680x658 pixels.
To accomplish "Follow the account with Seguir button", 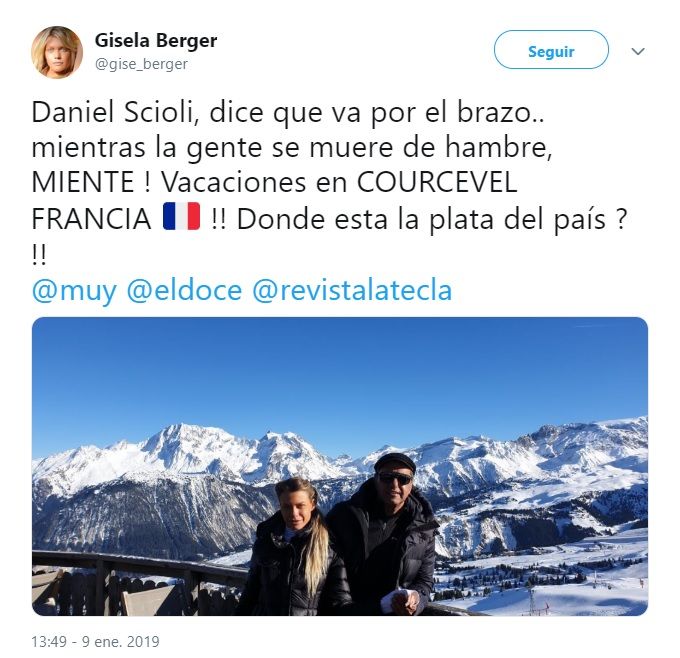I will [551, 50].
